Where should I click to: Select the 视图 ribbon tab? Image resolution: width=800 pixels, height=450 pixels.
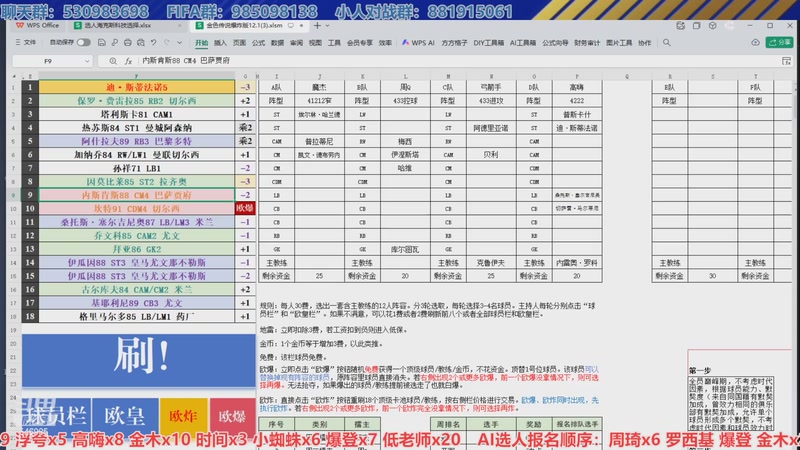[315, 43]
